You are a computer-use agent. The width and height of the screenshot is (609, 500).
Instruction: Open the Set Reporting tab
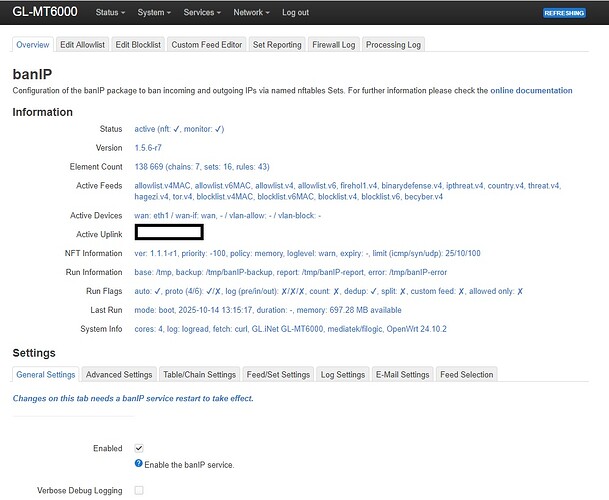point(277,45)
